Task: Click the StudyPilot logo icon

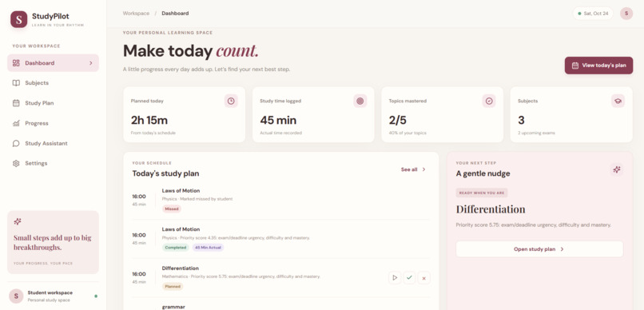Action: [19, 19]
